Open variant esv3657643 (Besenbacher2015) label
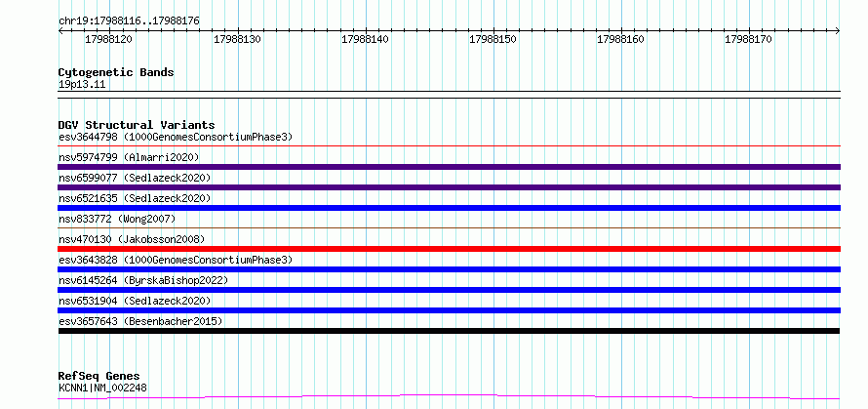Screen dimensions: 868x409 tap(140, 321)
